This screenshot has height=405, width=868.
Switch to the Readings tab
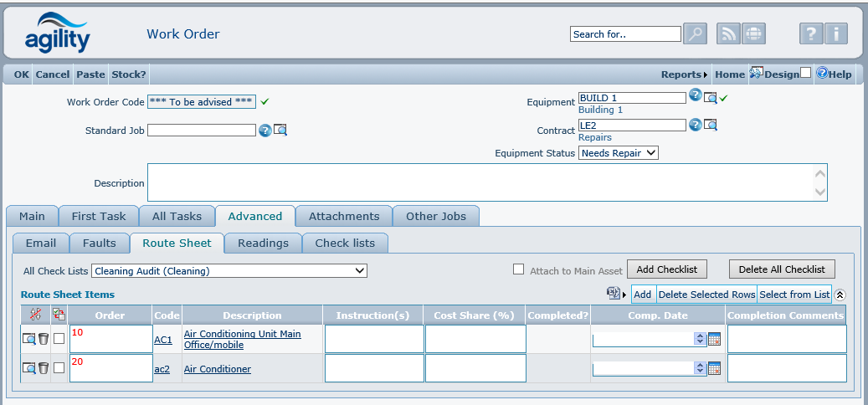point(263,243)
